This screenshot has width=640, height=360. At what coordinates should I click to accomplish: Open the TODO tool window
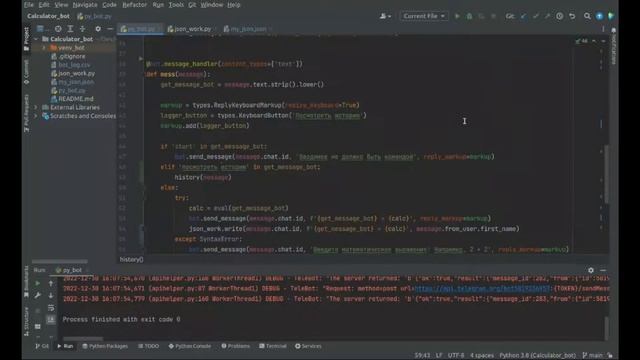coord(149,346)
